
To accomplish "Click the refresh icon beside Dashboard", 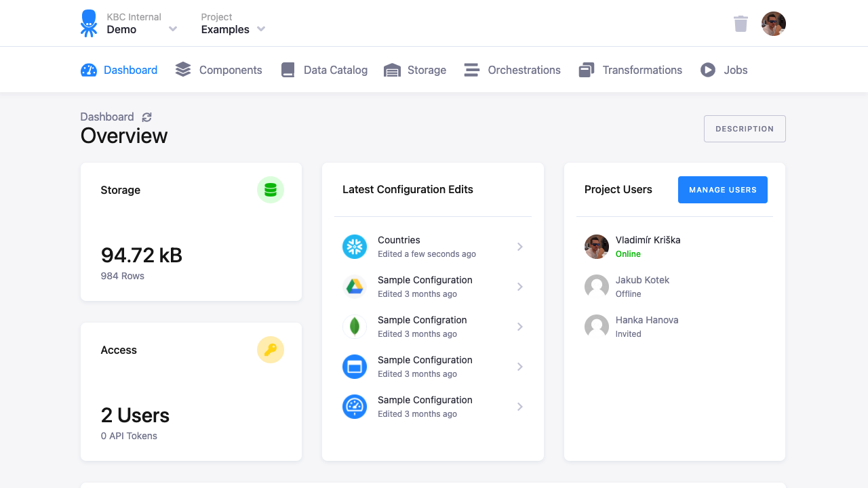I will [146, 117].
